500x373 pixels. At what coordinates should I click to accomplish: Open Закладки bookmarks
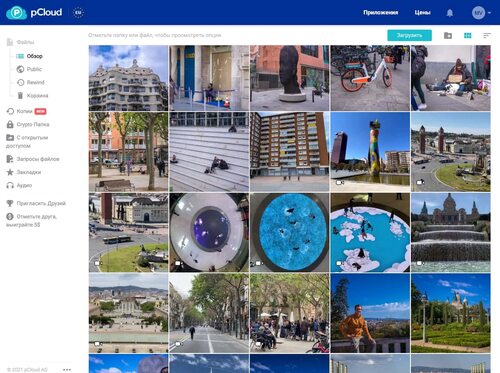(x=29, y=172)
